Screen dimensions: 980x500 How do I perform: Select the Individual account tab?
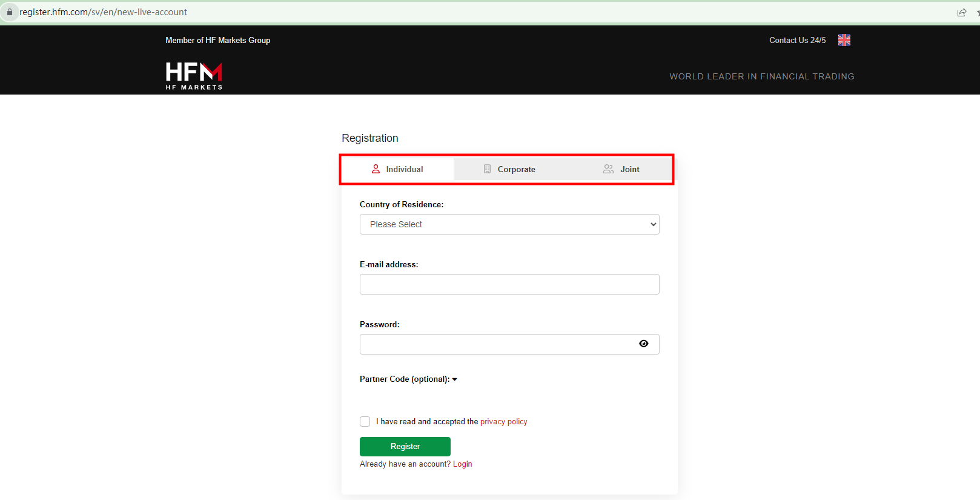point(397,169)
